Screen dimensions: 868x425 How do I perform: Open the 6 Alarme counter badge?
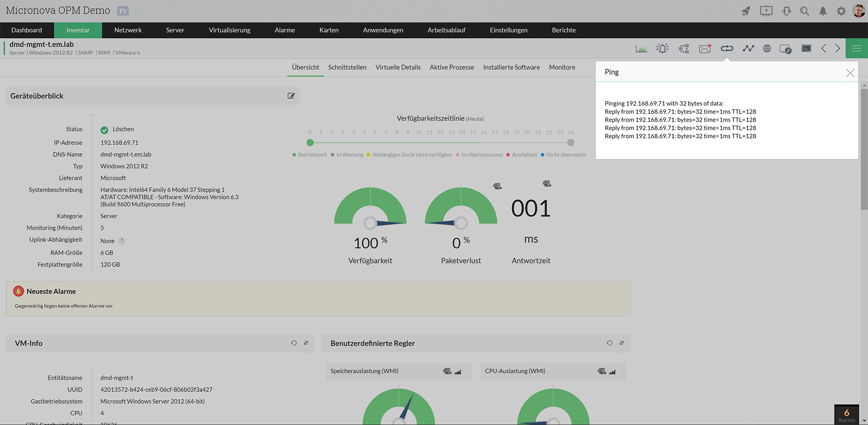click(846, 415)
